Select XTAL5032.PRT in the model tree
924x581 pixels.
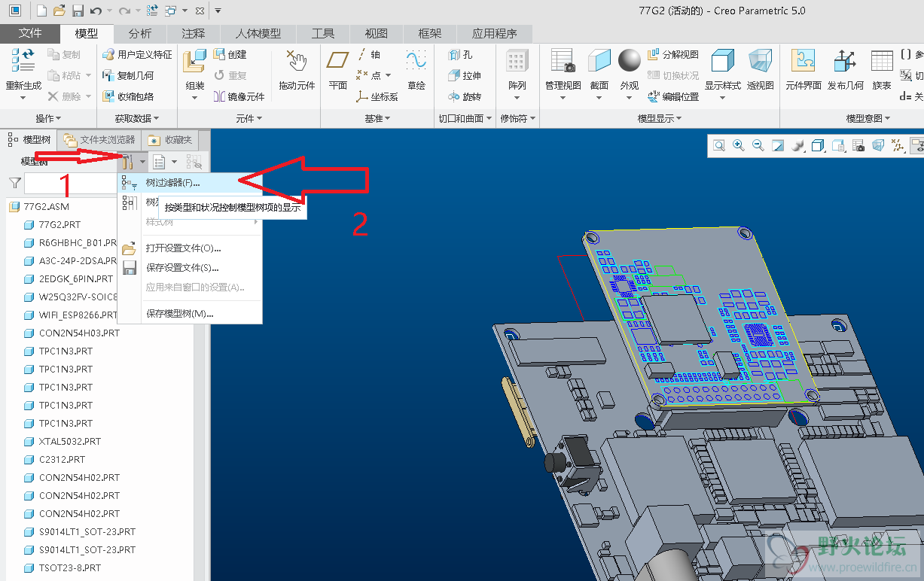click(69, 441)
